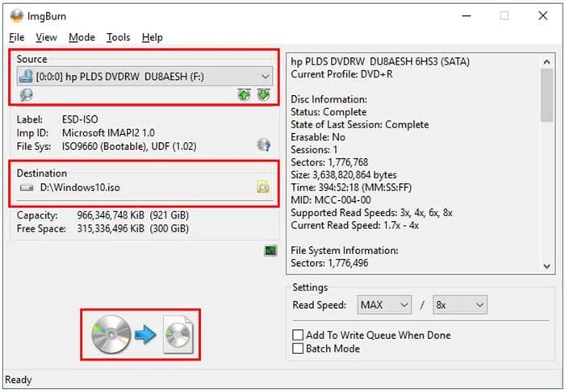Click the ImgBurn title bar app icon
565x392 pixels.
point(17,16)
